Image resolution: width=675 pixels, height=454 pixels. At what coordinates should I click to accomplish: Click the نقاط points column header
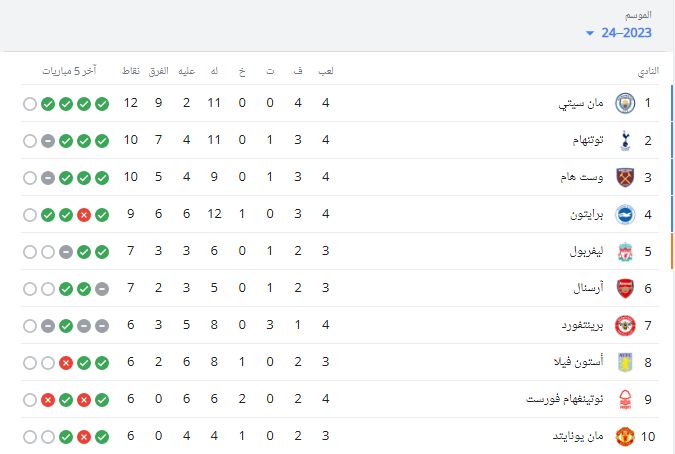coord(131,71)
